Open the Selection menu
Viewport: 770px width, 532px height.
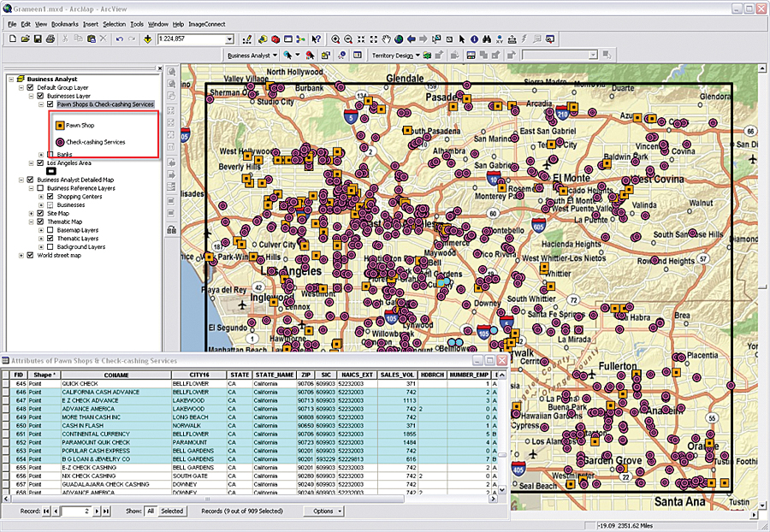click(115, 24)
